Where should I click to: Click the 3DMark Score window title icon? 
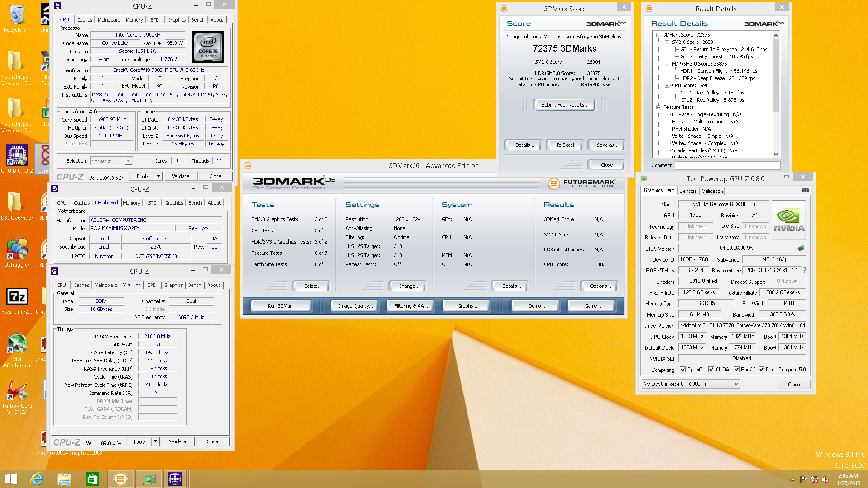click(504, 9)
